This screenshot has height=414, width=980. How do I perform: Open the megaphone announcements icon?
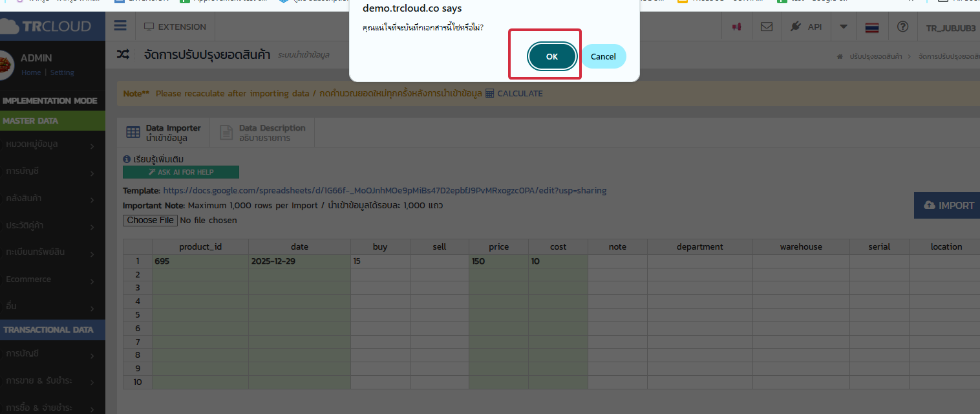[736, 27]
